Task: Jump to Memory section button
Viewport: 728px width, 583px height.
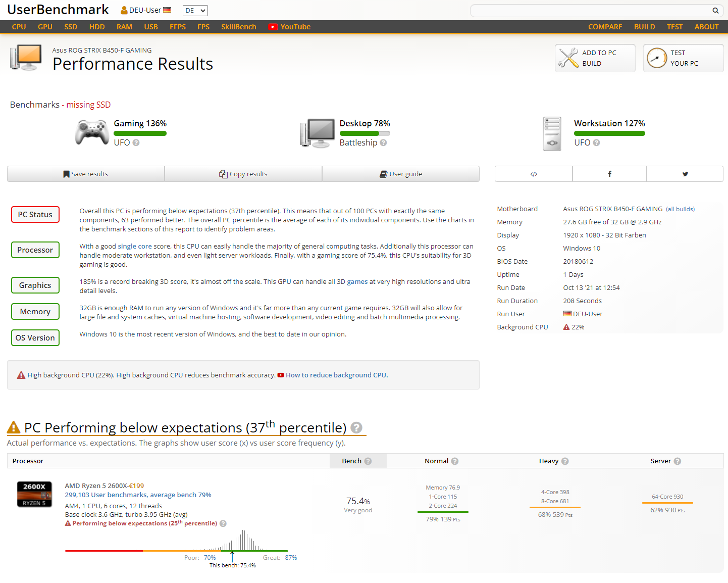Action: point(35,312)
